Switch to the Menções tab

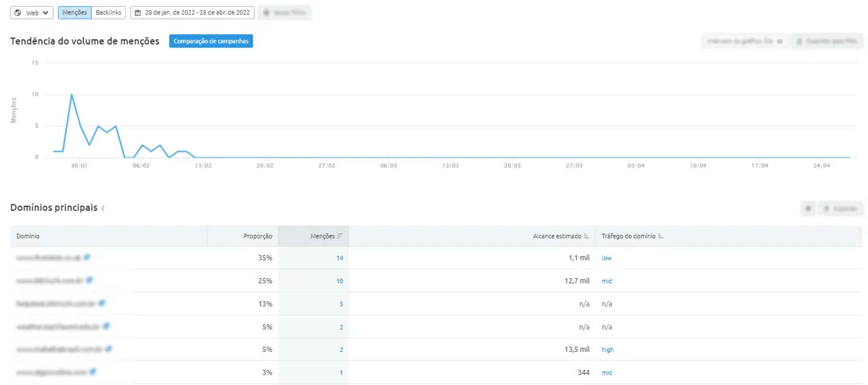[75, 13]
